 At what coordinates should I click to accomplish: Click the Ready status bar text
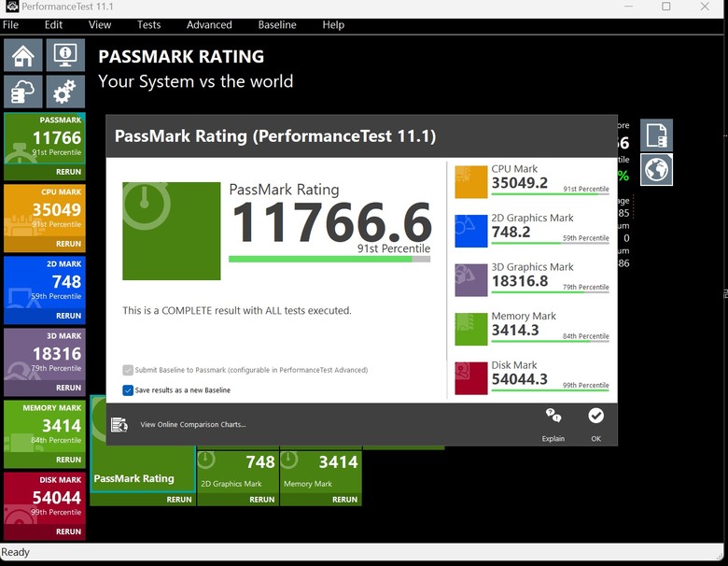[15, 552]
